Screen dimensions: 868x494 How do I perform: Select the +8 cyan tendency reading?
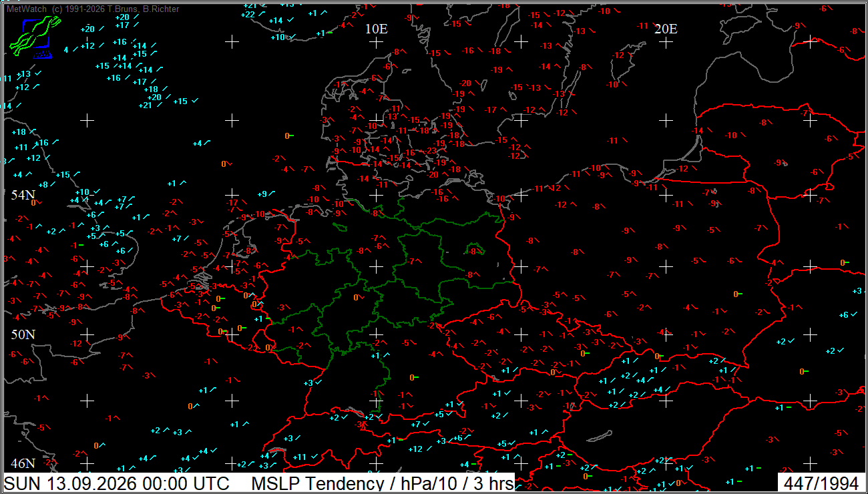(x=43, y=184)
